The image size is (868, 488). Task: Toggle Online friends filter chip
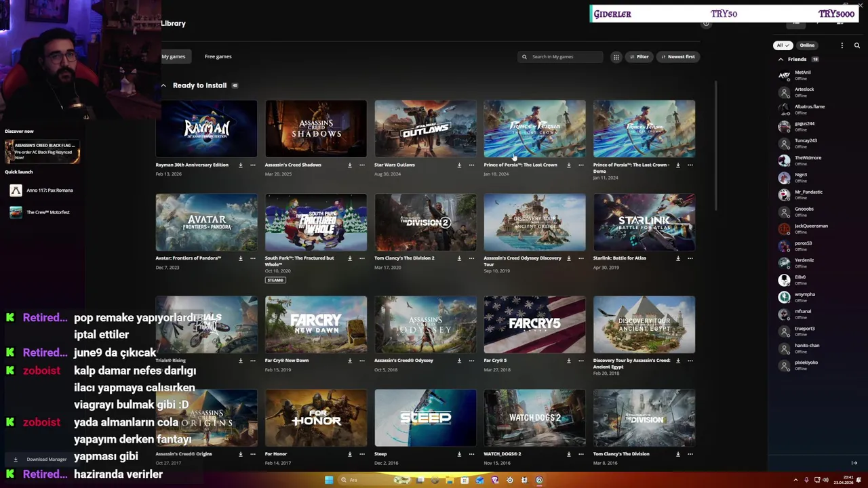point(807,45)
